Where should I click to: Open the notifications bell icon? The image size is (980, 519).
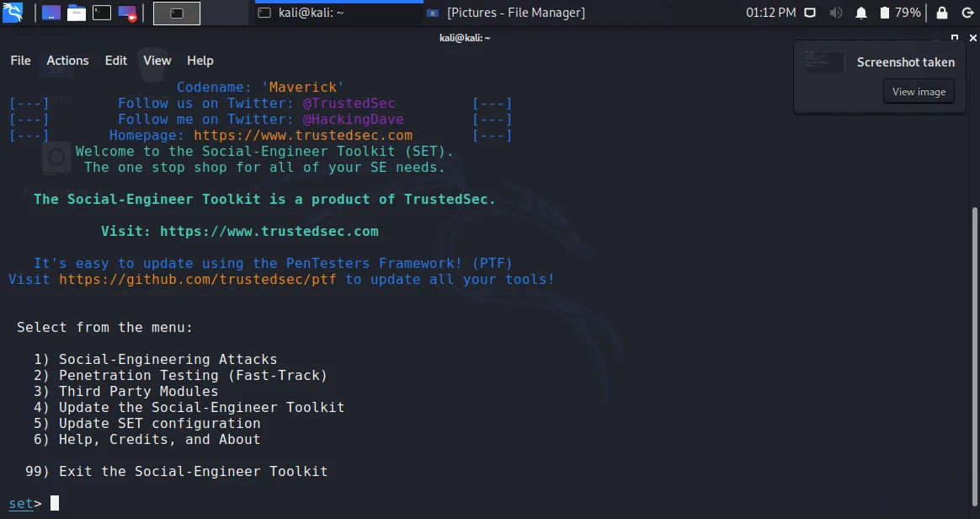(861, 13)
